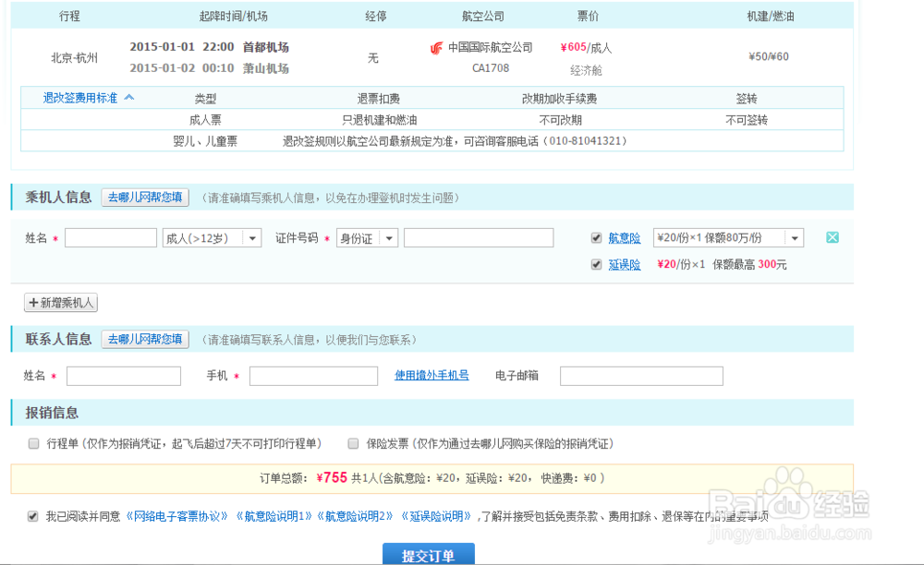The image size is (924, 565).
Task: Open the 身份证 ID type dropdown
Action: tap(389, 237)
